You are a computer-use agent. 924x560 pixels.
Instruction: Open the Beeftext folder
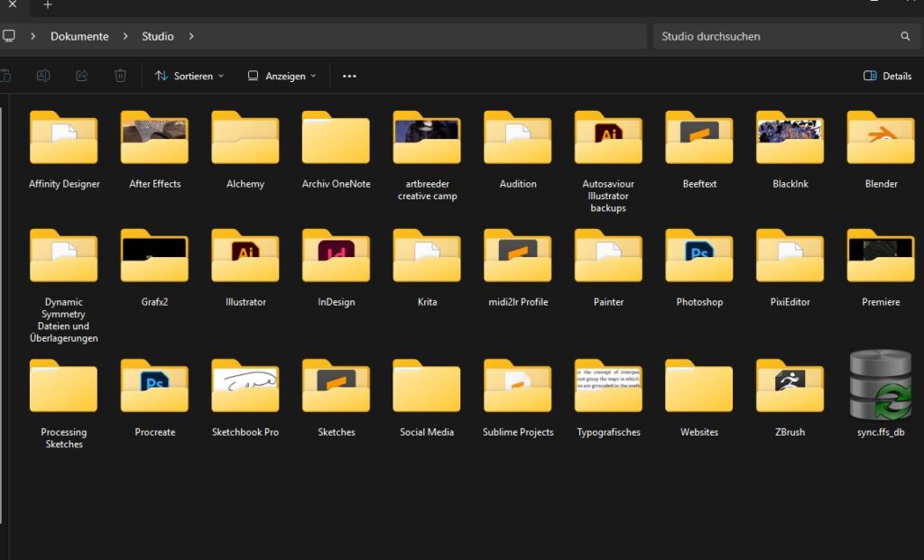(x=699, y=137)
